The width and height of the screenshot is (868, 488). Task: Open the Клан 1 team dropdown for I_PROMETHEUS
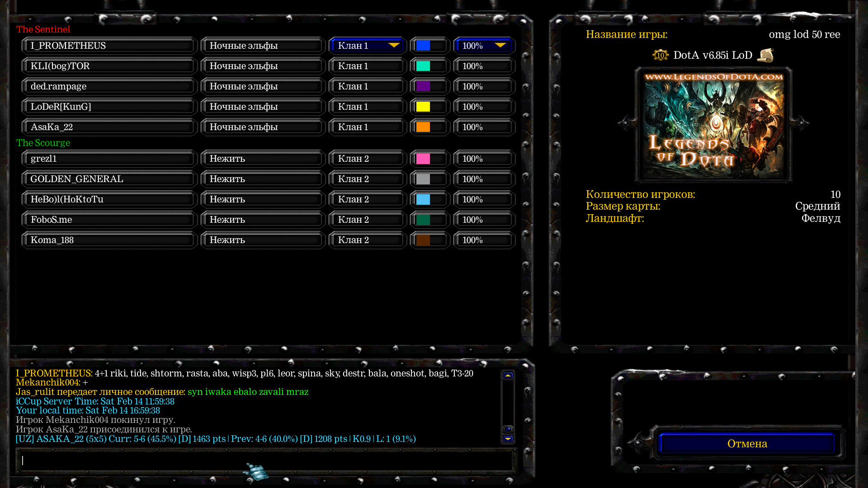pyautogui.click(x=368, y=46)
